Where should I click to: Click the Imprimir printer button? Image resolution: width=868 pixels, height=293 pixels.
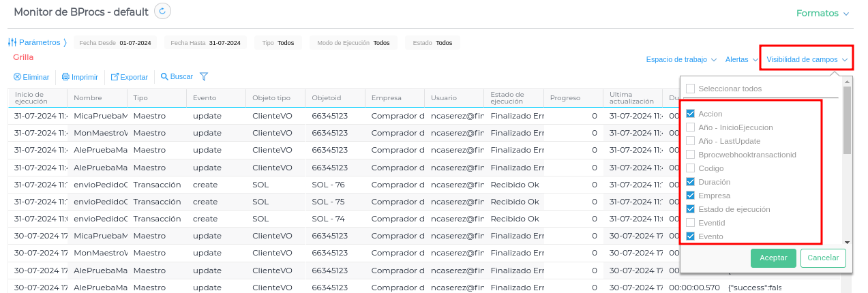pyautogui.click(x=80, y=77)
